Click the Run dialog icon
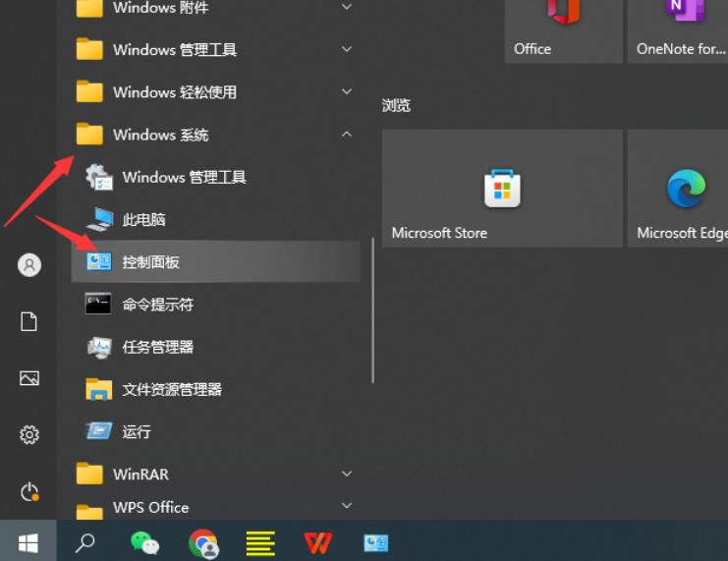This screenshot has width=728, height=561. click(x=99, y=431)
